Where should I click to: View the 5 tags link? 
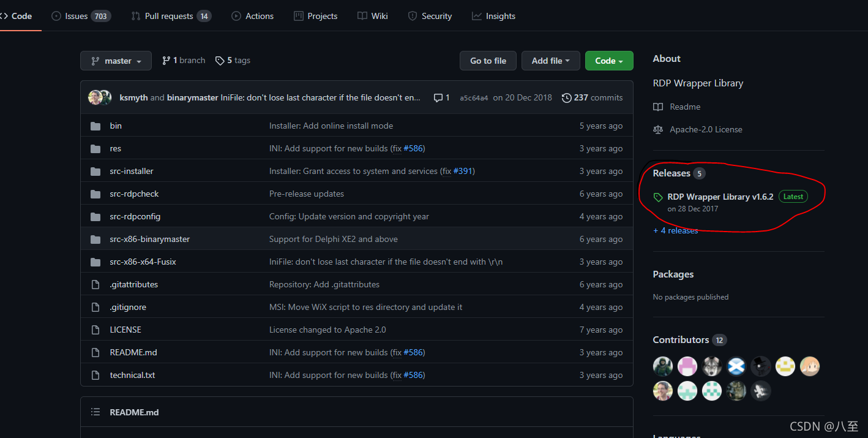[x=233, y=60]
